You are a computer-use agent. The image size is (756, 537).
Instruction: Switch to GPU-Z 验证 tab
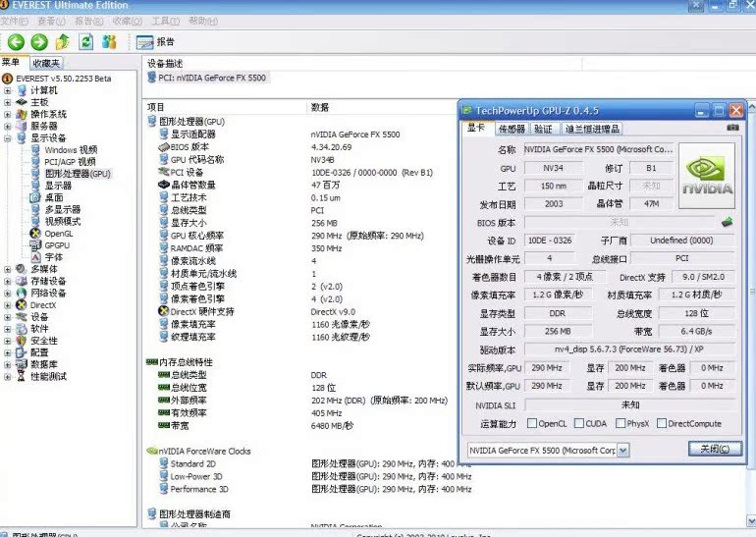[x=543, y=129]
